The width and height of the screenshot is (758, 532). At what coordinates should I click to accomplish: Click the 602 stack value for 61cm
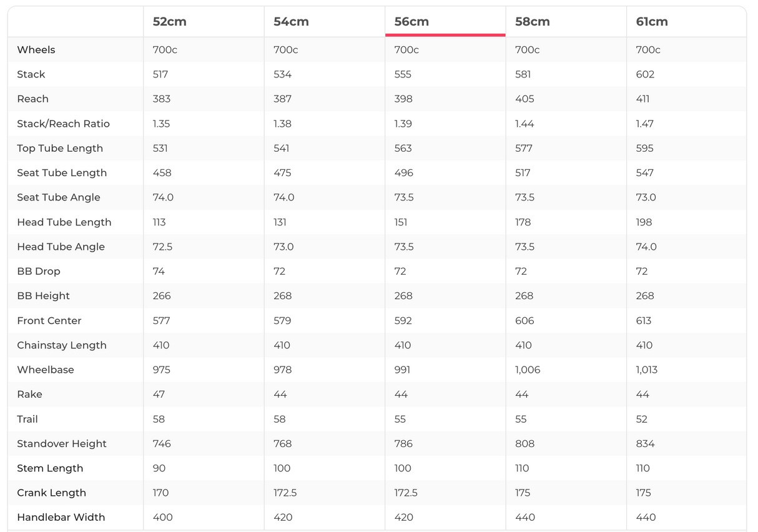tap(645, 74)
